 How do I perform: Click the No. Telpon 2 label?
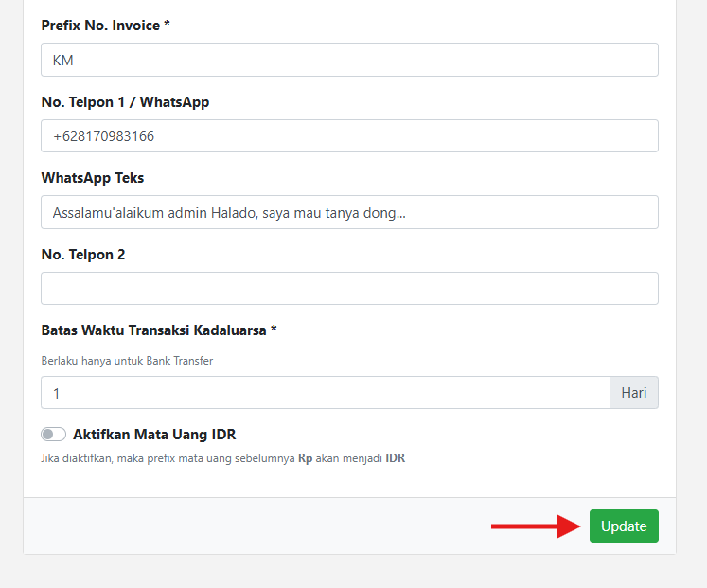[83, 255]
